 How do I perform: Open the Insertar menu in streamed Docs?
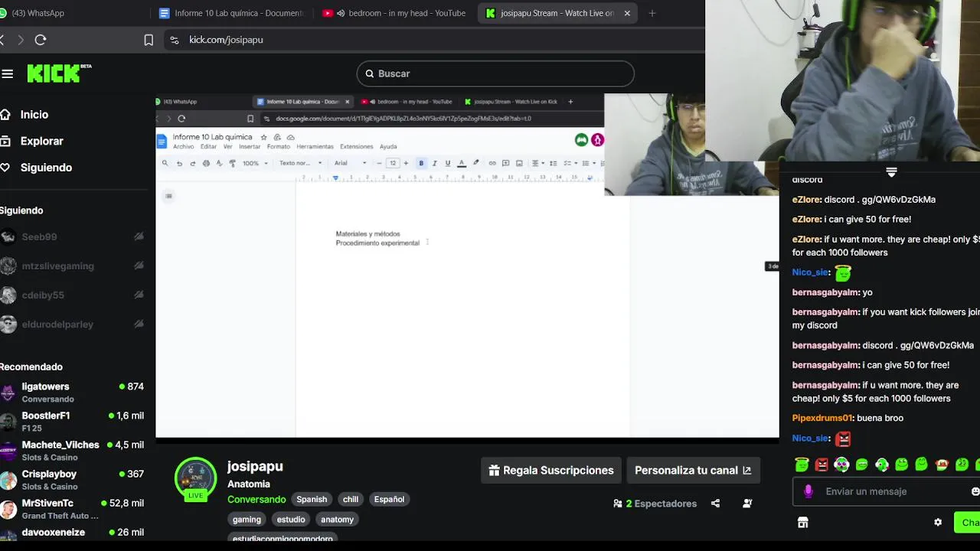pos(250,147)
